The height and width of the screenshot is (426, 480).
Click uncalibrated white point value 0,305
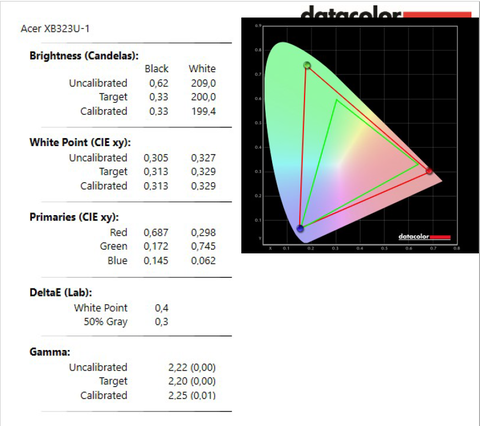156,158
